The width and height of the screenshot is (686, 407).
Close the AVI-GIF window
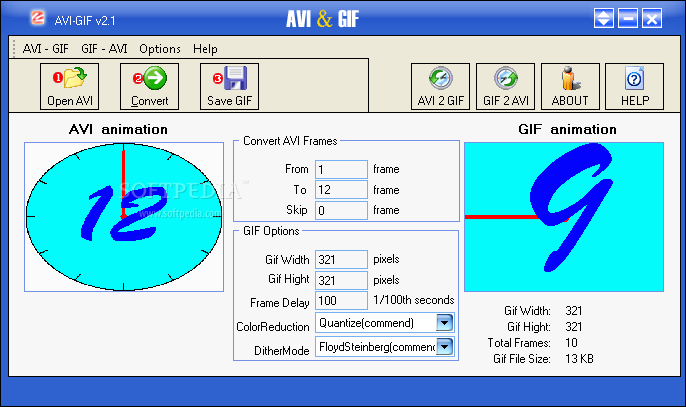(652, 19)
